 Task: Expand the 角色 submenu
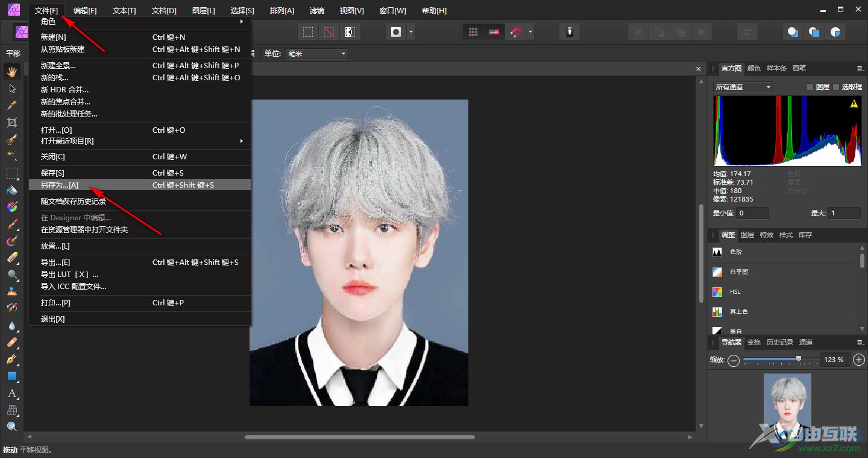pos(140,21)
